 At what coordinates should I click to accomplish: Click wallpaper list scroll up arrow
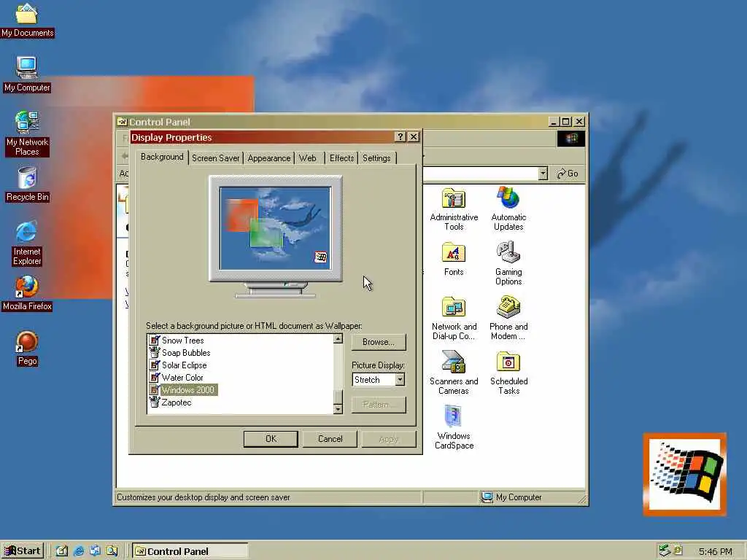point(338,338)
